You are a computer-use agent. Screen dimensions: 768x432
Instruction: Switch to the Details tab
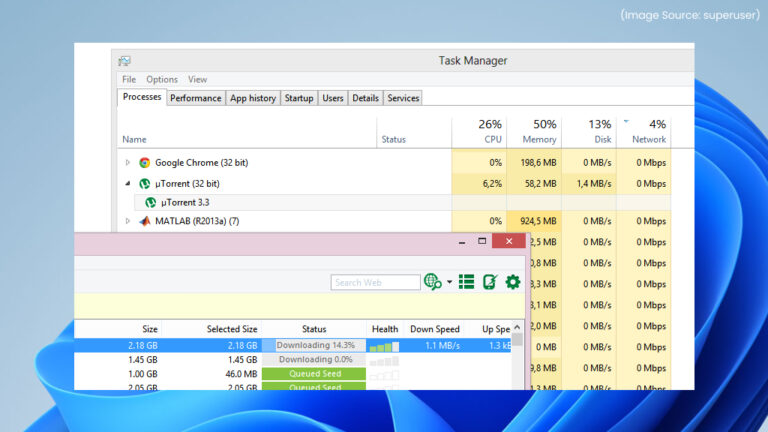365,98
